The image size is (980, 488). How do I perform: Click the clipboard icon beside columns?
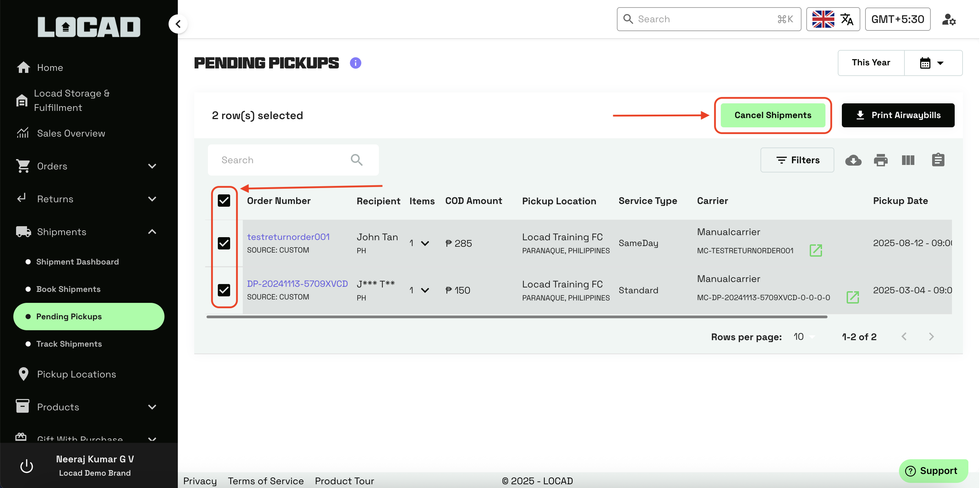938,160
